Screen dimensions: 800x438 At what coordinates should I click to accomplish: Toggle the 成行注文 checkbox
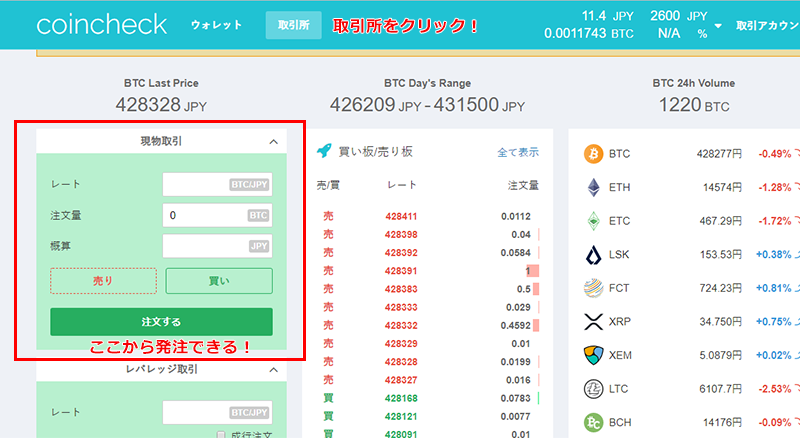(x=221, y=434)
